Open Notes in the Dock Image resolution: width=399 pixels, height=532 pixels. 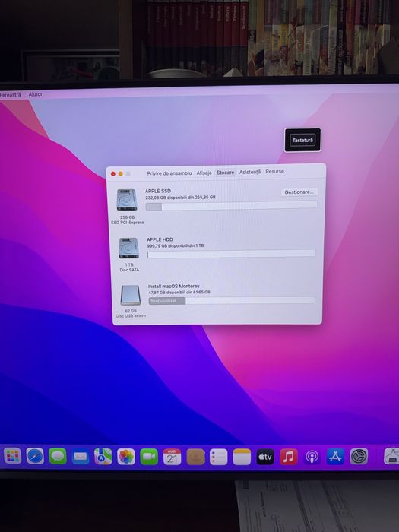pyautogui.click(x=242, y=457)
